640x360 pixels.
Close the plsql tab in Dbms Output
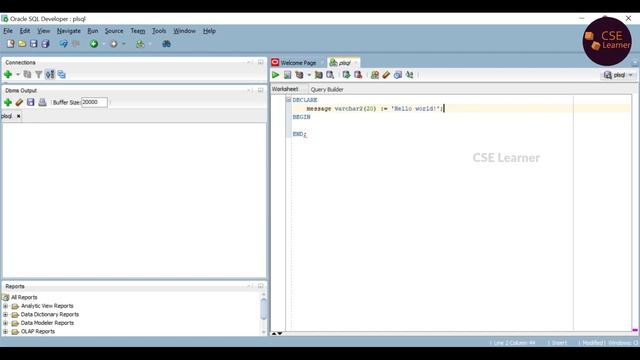(x=18, y=116)
